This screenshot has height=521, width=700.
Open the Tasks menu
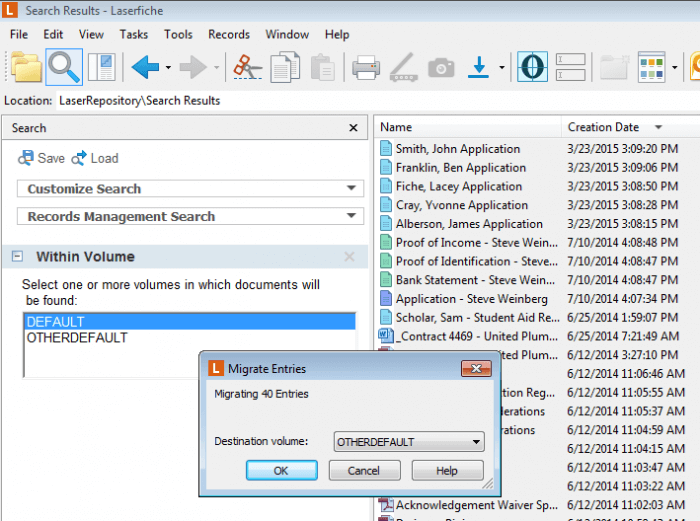pos(133,34)
